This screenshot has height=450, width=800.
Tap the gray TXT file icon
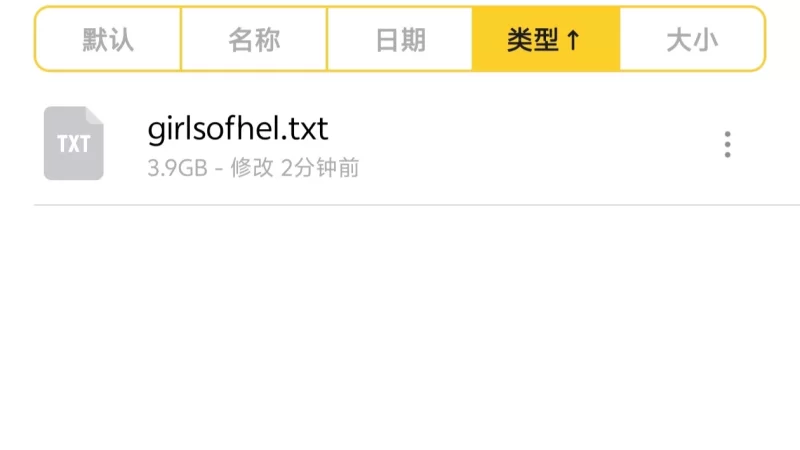(73, 143)
